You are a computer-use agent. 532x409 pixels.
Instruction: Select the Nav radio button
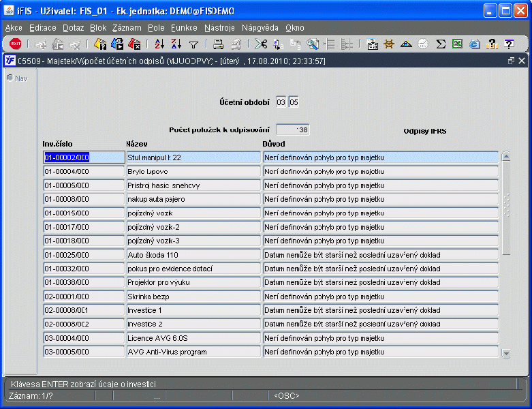point(10,78)
